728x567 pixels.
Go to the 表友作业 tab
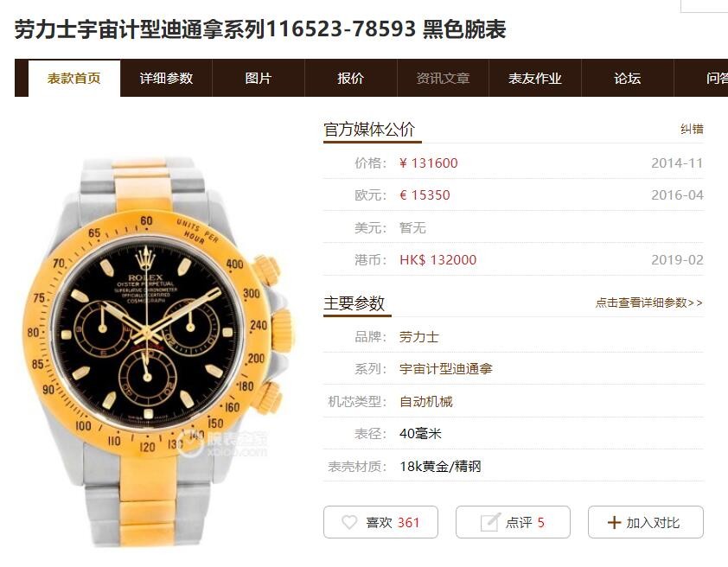coord(535,78)
